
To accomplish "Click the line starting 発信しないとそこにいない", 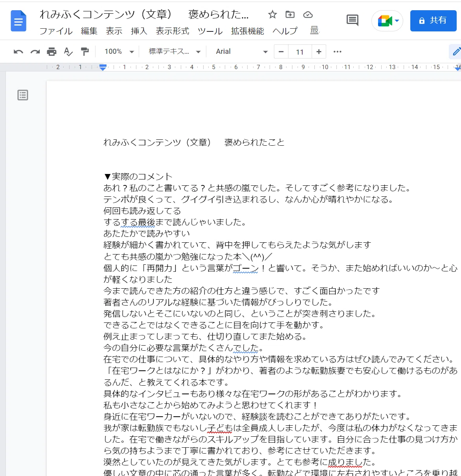I will (x=240, y=313).
